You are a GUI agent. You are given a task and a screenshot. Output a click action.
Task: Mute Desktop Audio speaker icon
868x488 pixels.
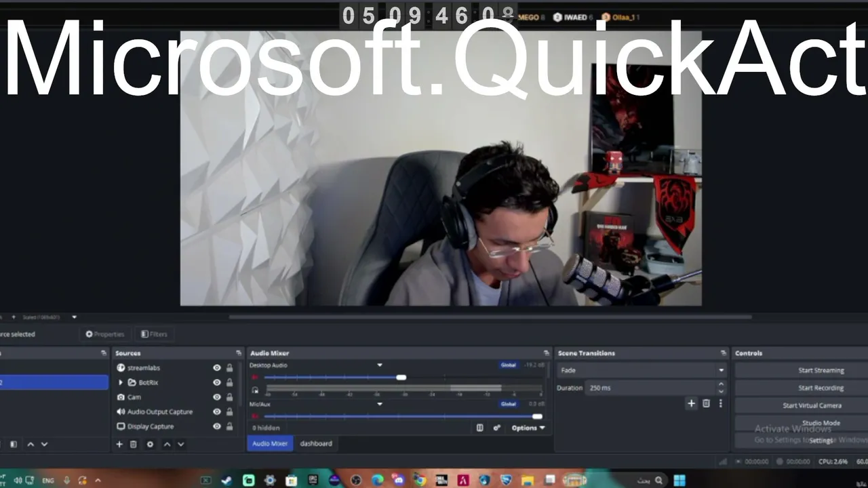pyautogui.click(x=256, y=378)
